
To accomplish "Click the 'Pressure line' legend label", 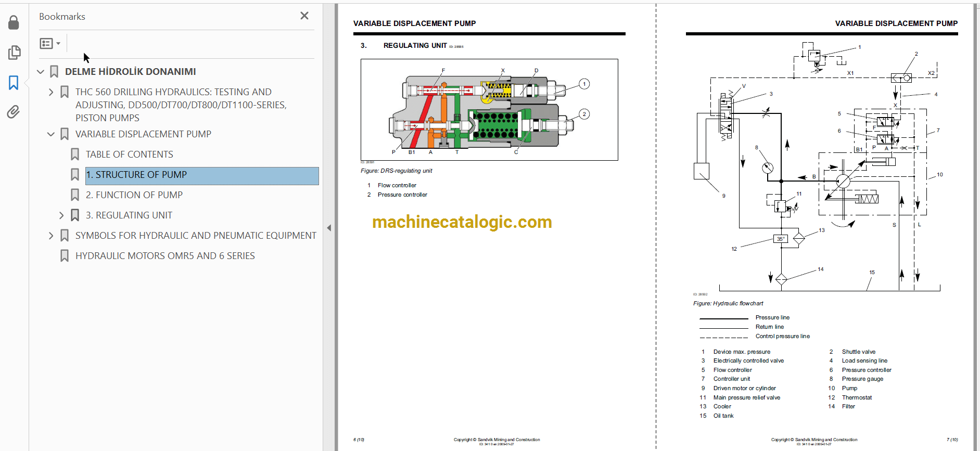I will pos(772,317).
